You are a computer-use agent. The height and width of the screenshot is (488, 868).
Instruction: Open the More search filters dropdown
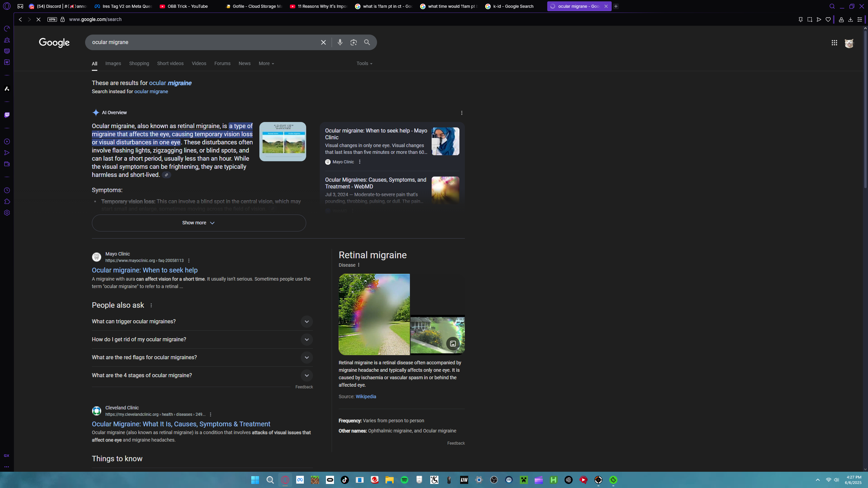266,63
